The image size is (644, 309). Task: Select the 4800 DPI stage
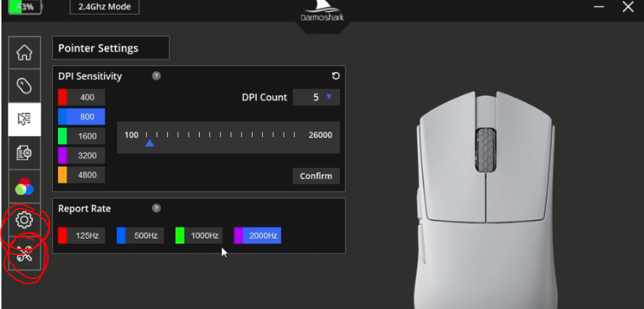click(x=81, y=175)
